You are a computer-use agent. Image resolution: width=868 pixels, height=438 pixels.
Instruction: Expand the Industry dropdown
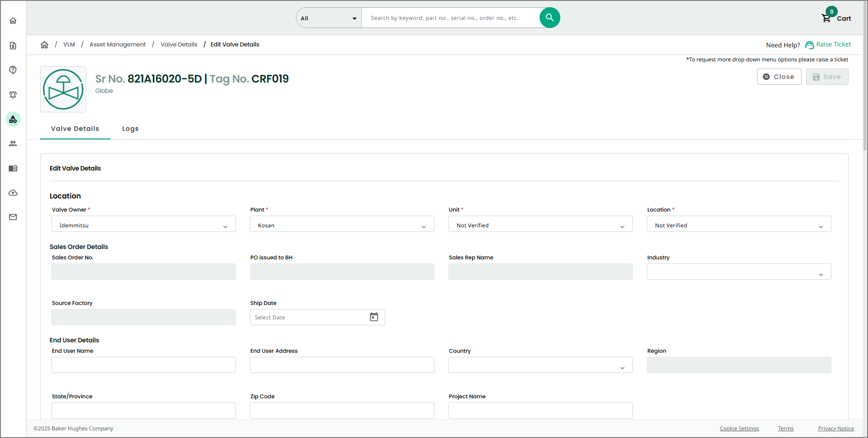point(739,272)
